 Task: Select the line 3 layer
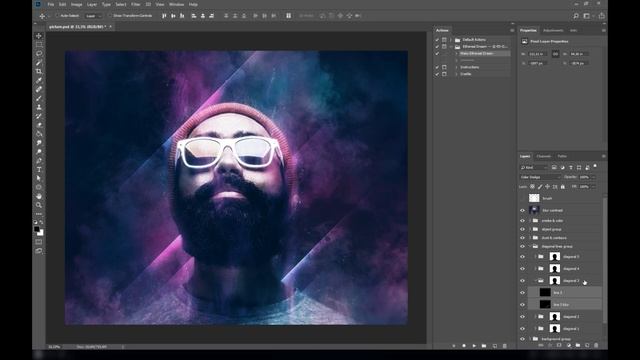point(565,293)
